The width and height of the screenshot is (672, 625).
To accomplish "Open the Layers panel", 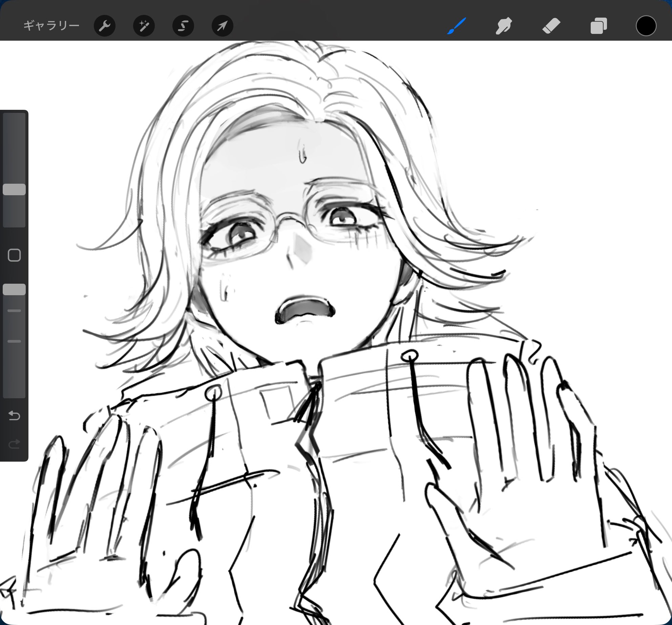I will 598,26.
